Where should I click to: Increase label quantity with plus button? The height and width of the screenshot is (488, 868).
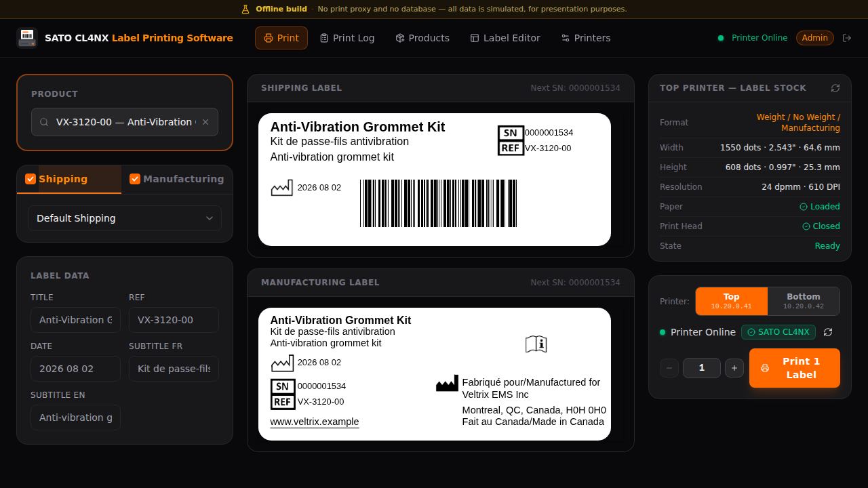(734, 368)
